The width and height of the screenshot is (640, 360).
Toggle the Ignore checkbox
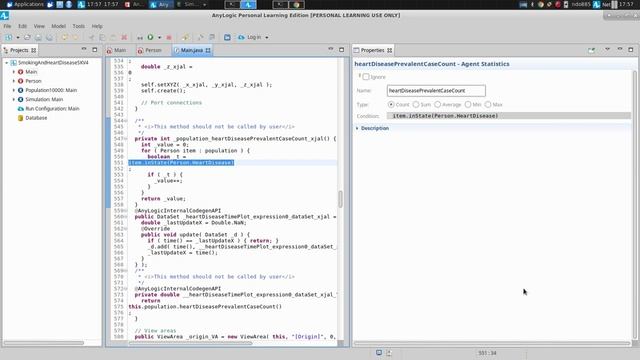pos(366,77)
